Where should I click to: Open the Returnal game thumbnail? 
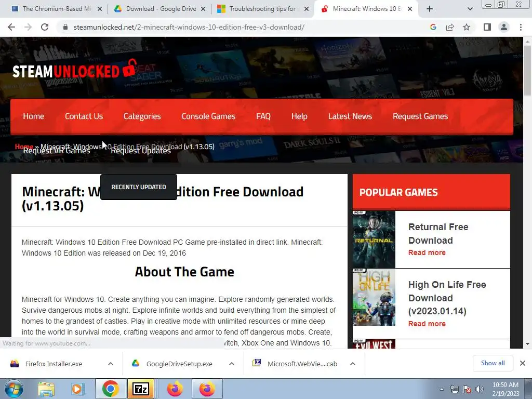374,239
